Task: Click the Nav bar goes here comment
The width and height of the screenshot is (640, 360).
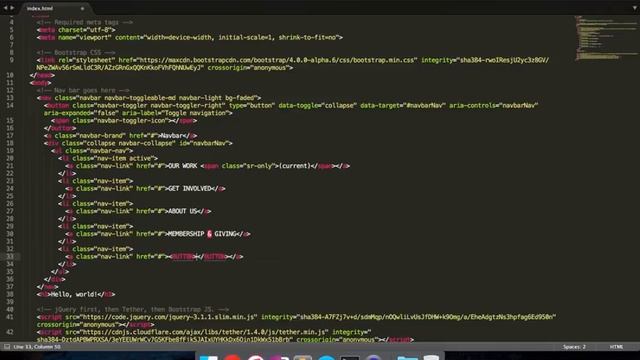Action: [83, 90]
